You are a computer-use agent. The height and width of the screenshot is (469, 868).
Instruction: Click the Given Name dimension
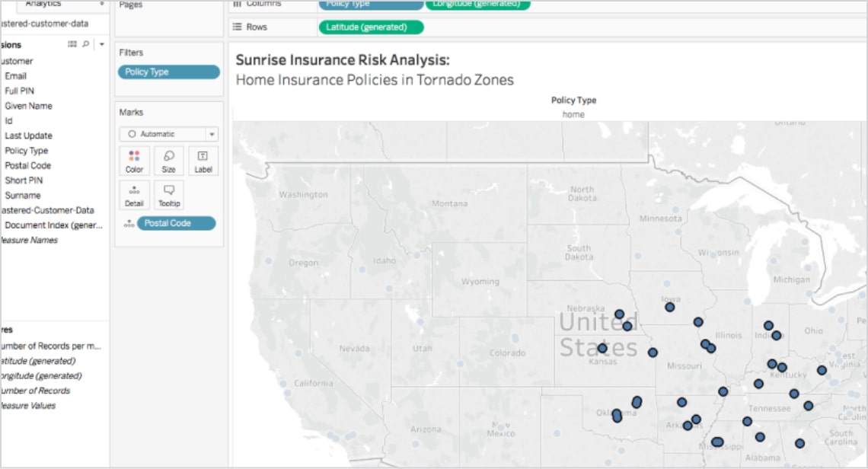point(28,106)
